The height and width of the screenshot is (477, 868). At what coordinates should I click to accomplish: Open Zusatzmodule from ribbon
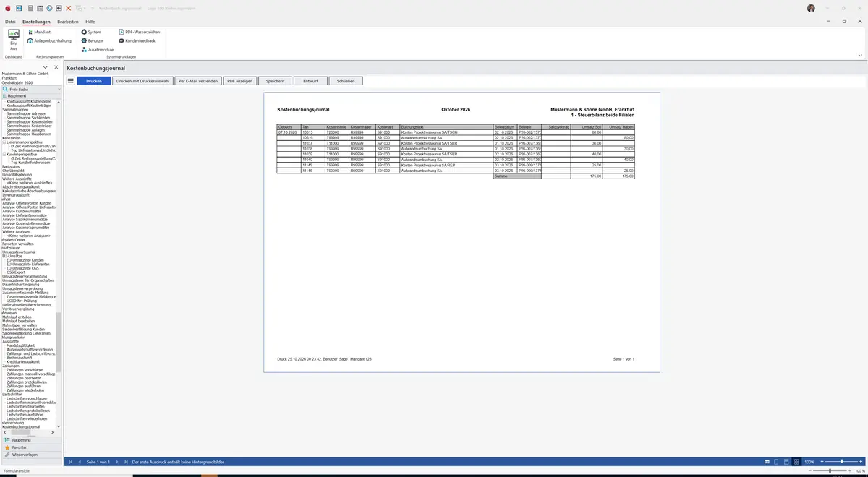tap(97, 50)
